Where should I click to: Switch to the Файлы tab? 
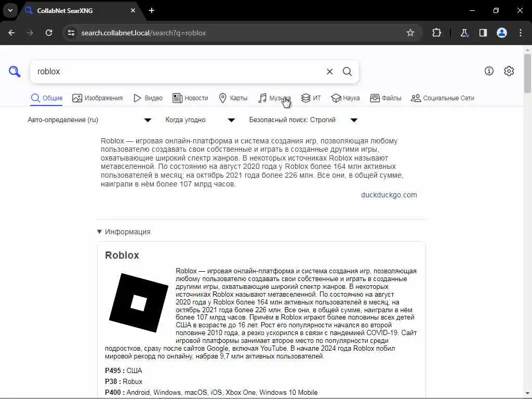tap(385, 98)
